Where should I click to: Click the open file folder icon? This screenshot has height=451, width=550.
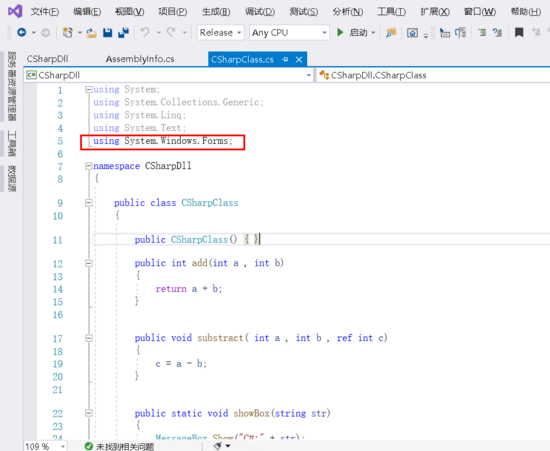91,33
